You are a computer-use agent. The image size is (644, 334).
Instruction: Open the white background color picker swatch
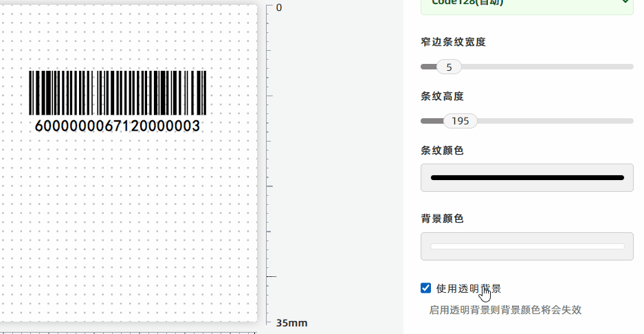(x=527, y=247)
